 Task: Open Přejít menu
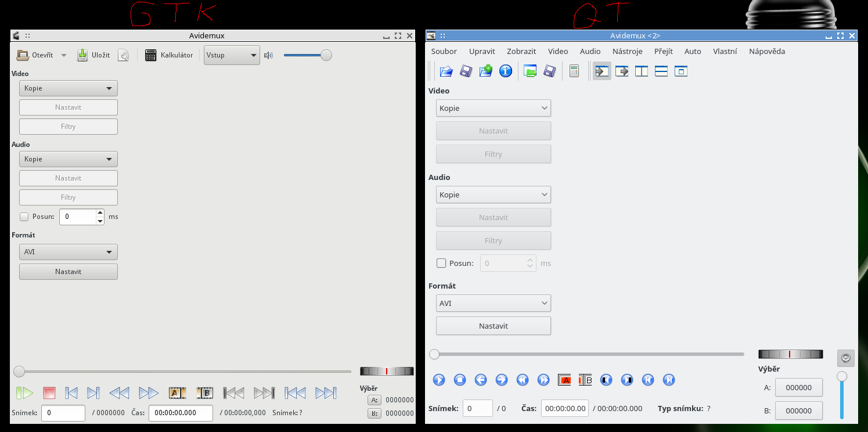click(664, 51)
